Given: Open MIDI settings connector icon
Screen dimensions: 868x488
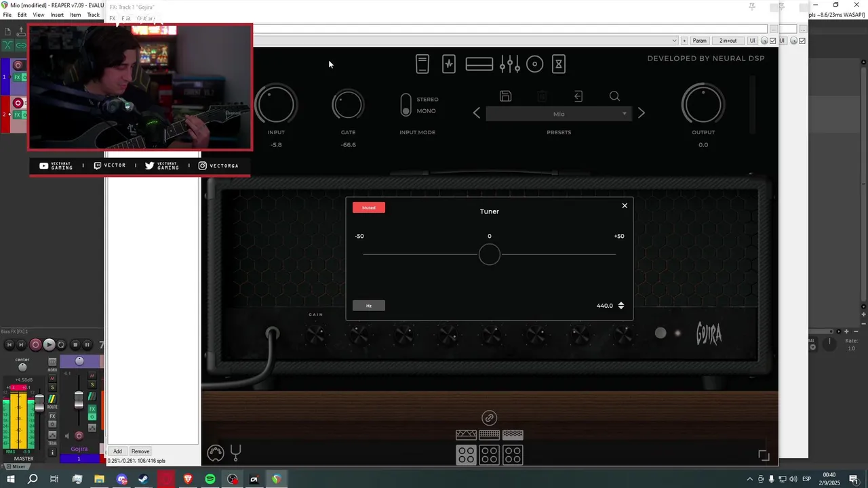Looking at the screenshot, I should click(216, 453).
